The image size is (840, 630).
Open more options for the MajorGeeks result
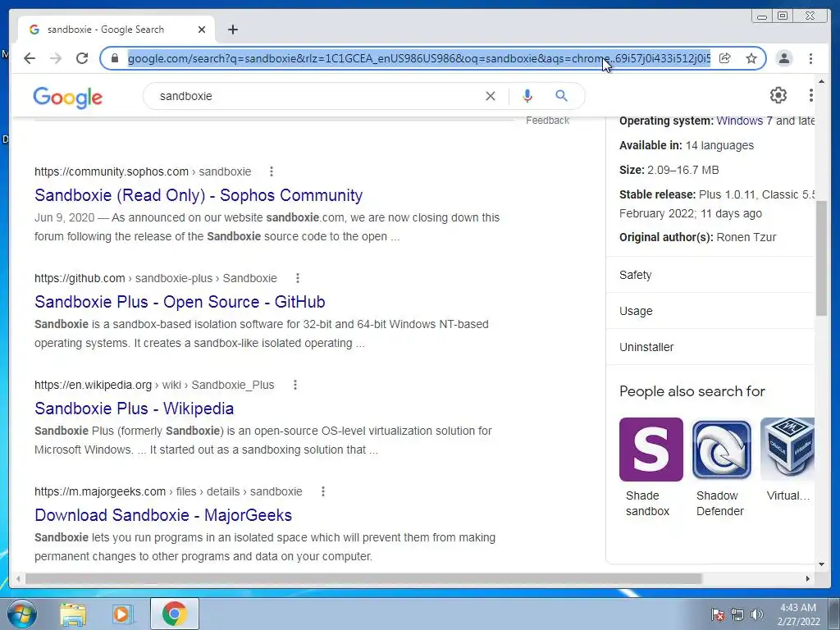click(323, 491)
